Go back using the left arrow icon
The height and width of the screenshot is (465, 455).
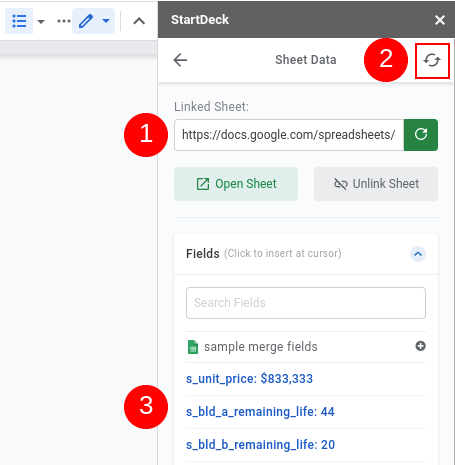click(x=180, y=60)
